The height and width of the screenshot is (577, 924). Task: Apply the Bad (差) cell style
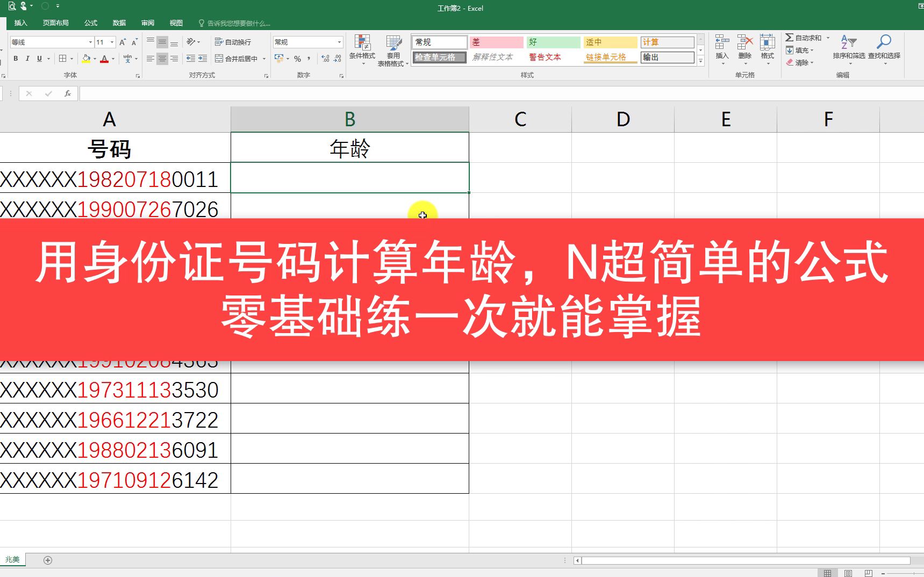pyautogui.click(x=496, y=42)
